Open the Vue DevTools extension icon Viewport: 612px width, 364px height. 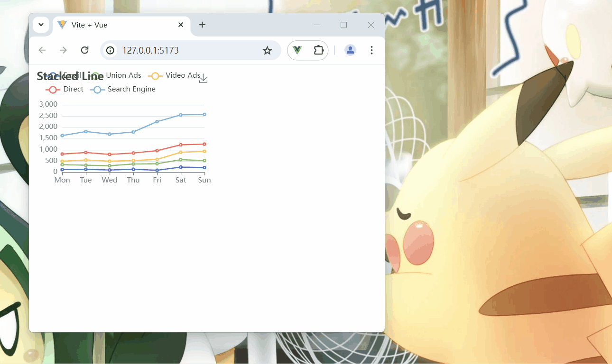pos(297,50)
